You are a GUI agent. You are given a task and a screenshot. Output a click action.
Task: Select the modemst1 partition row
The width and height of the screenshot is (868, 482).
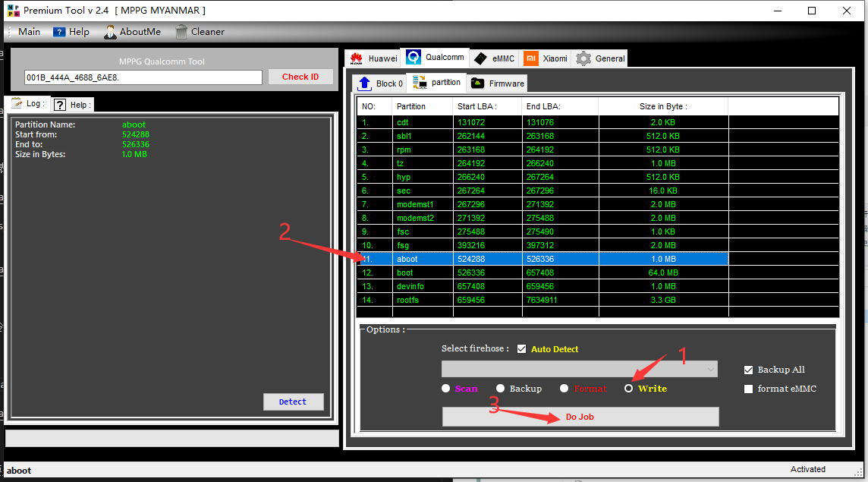542,204
